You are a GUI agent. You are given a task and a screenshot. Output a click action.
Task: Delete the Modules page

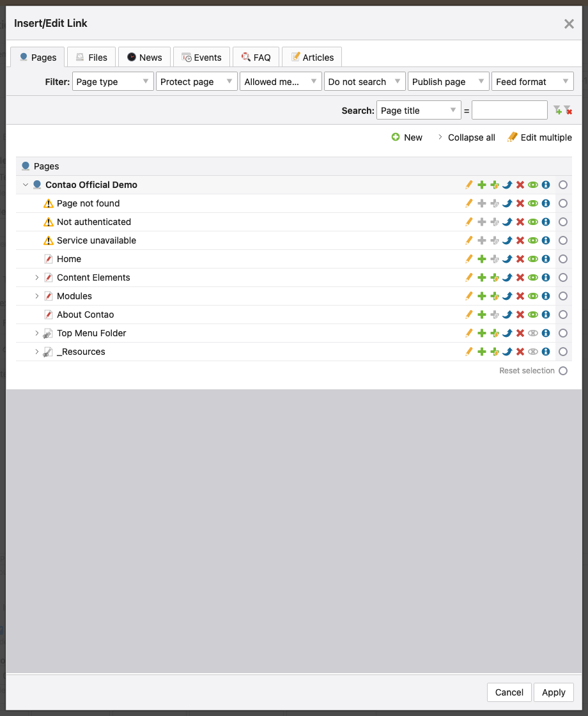click(x=520, y=297)
